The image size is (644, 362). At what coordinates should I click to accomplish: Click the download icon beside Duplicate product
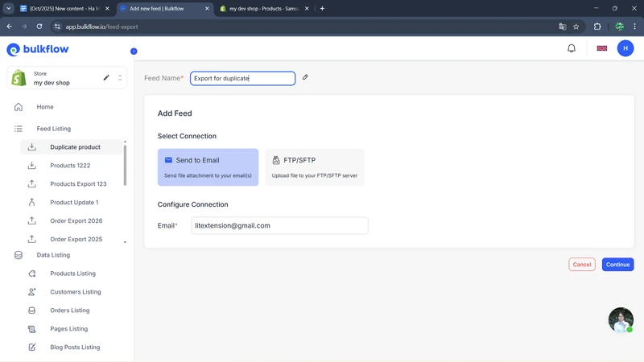[x=31, y=147]
